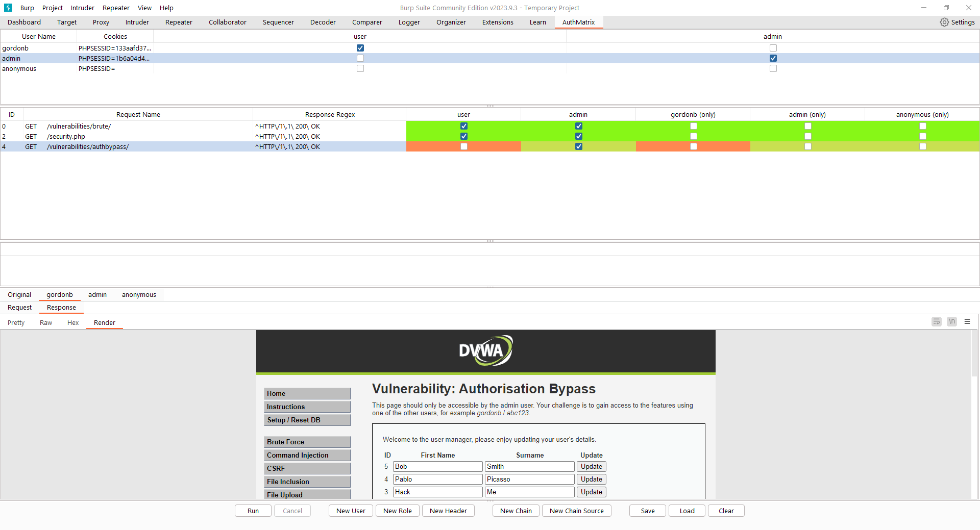
Task: Select admin row PHPSESSID cookie cell
Action: [x=115, y=58]
